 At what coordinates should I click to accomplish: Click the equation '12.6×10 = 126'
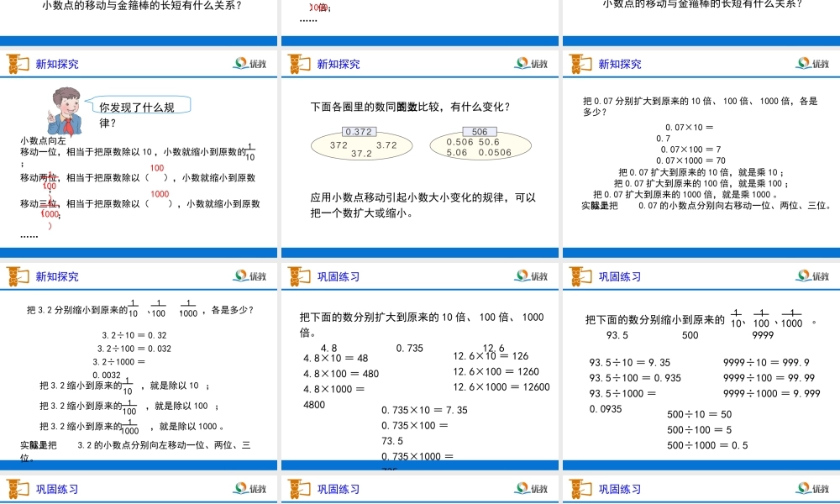(491, 356)
